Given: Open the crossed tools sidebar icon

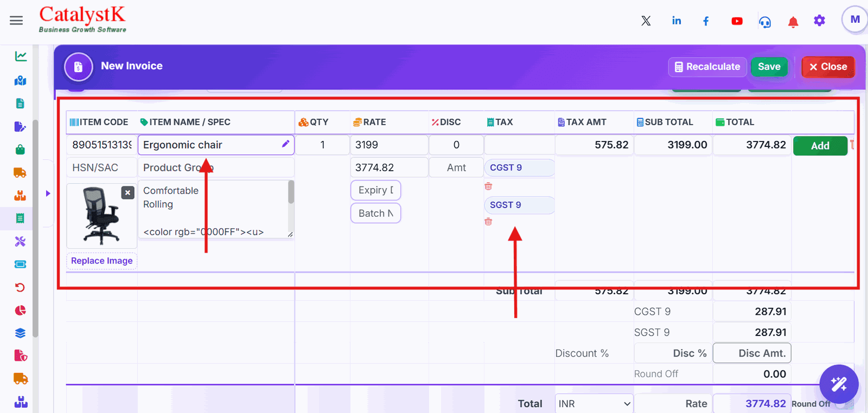Looking at the screenshot, I should pos(20,241).
